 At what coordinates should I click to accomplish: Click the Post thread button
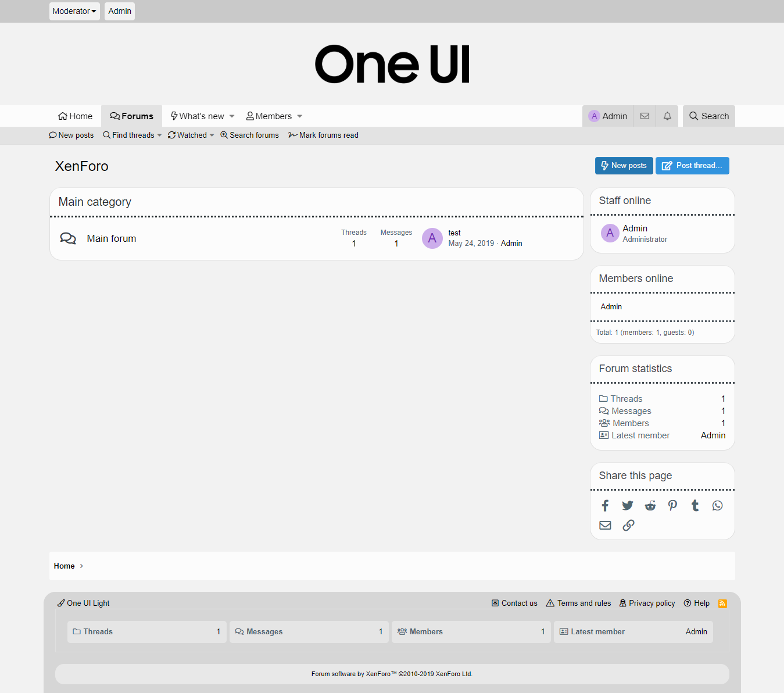(x=692, y=166)
